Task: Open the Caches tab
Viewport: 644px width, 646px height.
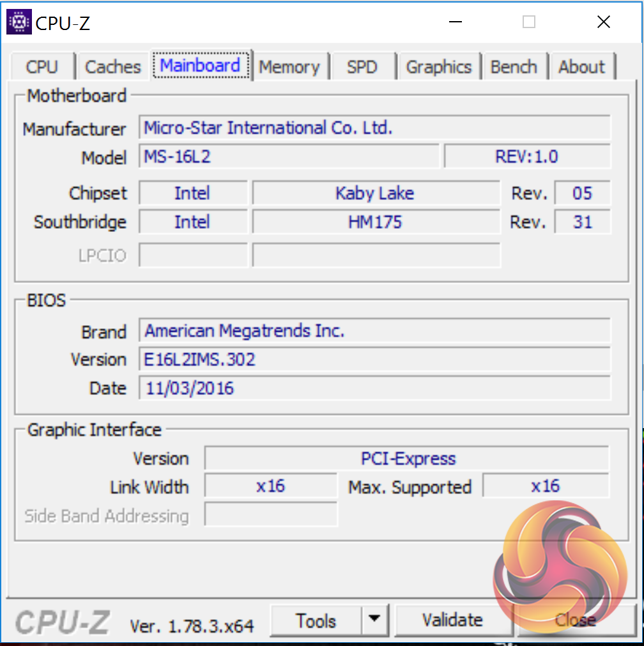Action: pyautogui.click(x=112, y=66)
